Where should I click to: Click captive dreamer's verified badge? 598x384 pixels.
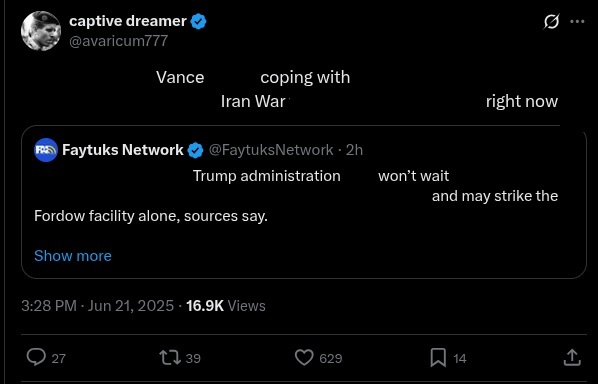198,21
